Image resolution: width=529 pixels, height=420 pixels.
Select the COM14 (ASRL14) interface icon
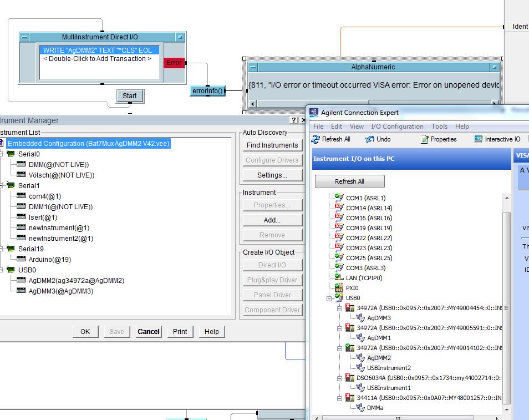[339, 208]
